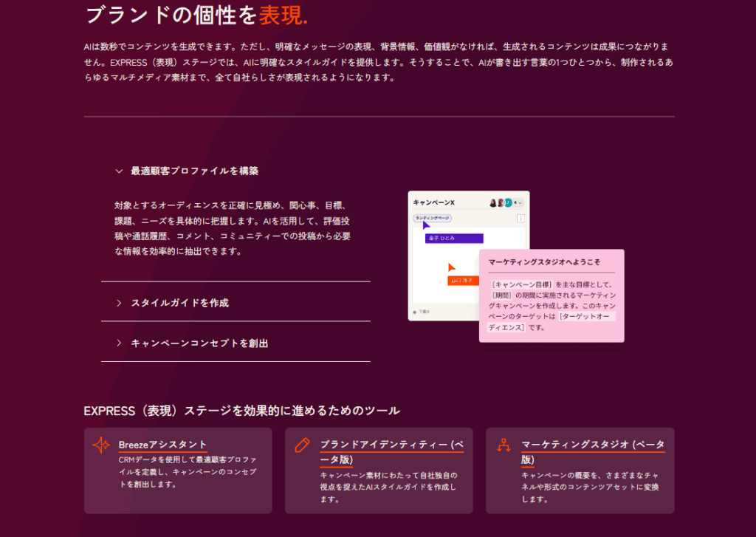Screen dimensions: 756x537
Task: Click the Marketing Studio hierarchy icon
Action: click(x=504, y=445)
